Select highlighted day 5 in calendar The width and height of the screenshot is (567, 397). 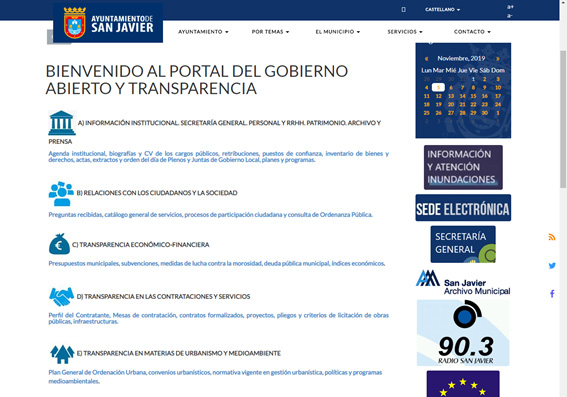(438, 87)
